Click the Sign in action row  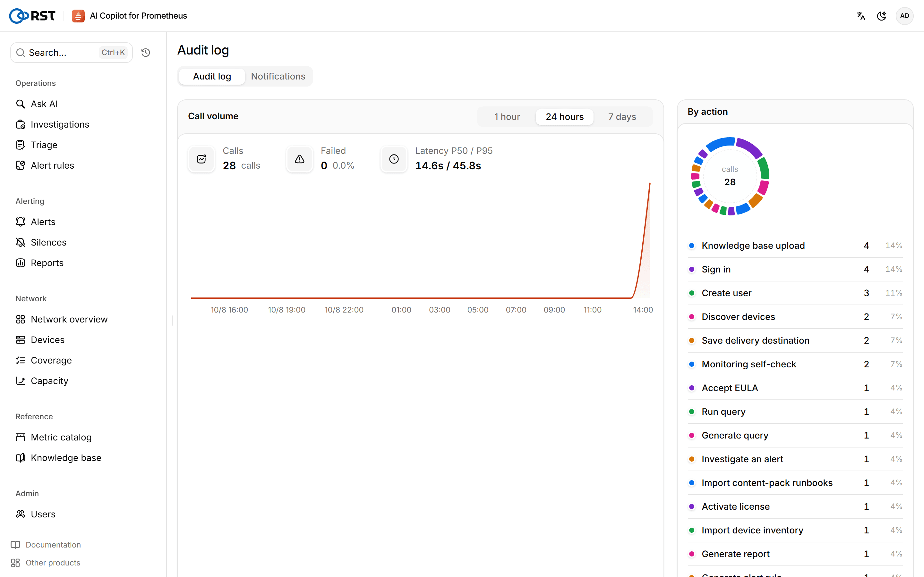point(795,269)
